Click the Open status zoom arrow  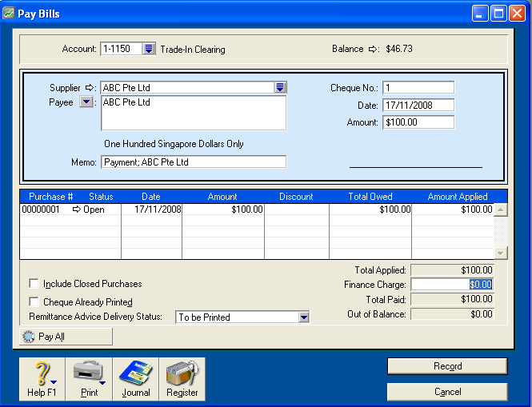tap(77, 209)
